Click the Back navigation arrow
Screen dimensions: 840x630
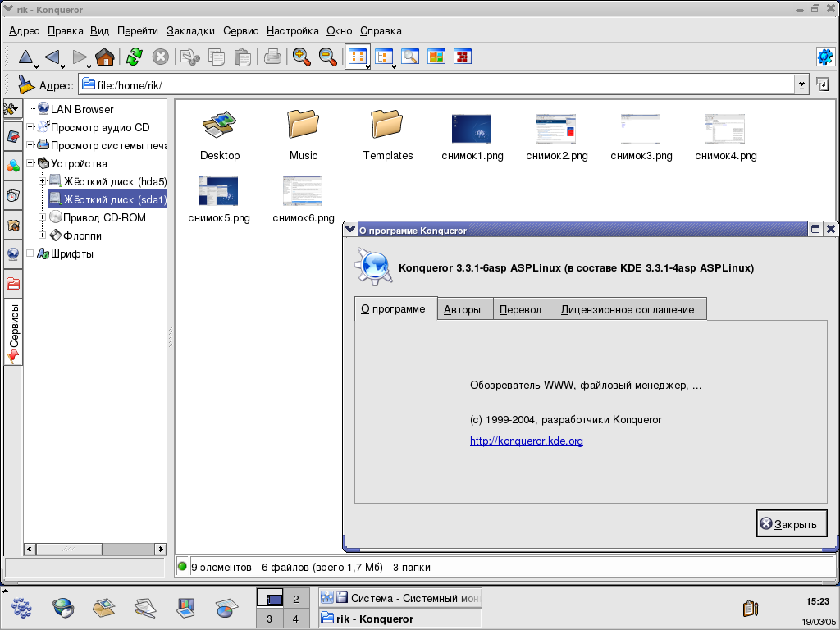click(52, 57)
